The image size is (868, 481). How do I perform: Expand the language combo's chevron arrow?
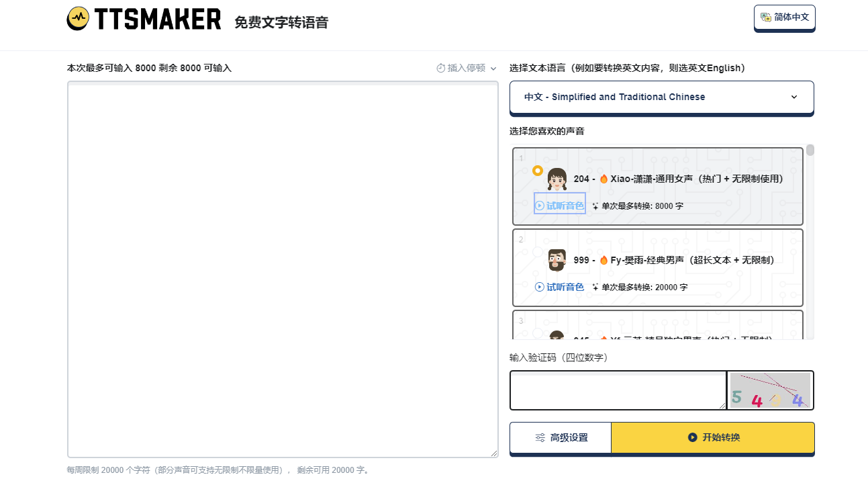795,97
